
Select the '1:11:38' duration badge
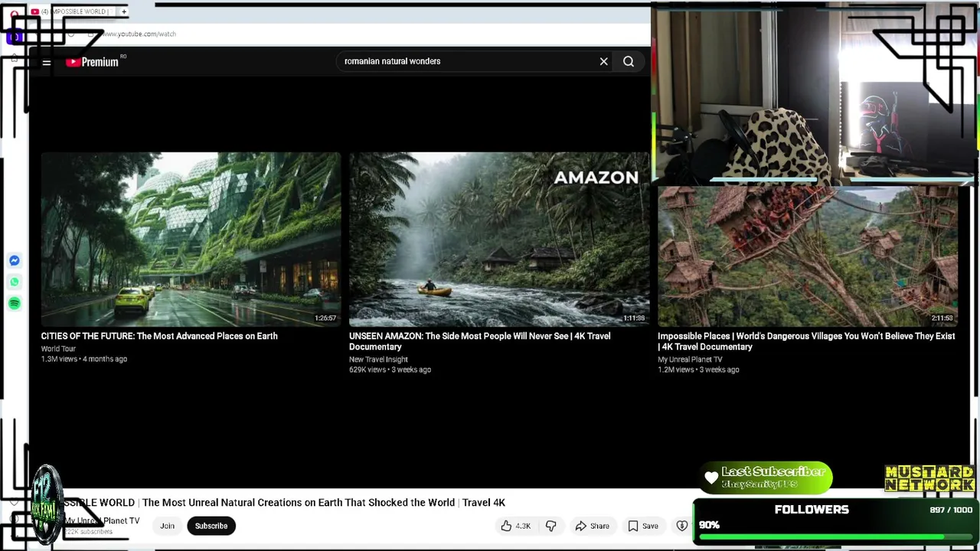(634, 318)
